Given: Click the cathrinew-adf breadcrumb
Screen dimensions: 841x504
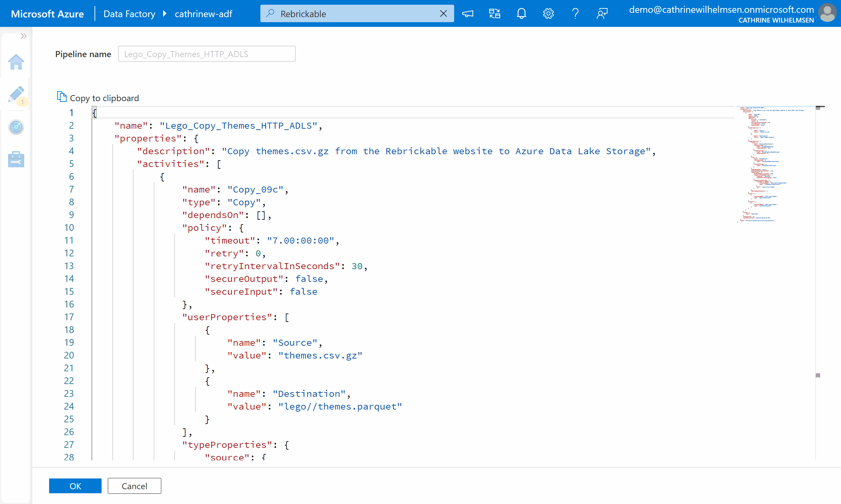Looking at the screenshot, I should 203,14.
